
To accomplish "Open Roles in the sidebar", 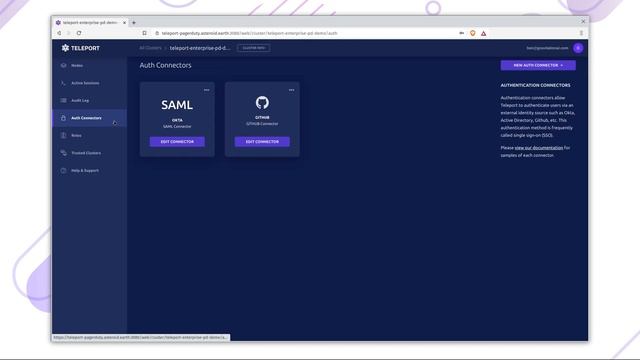I will point(89,136).
